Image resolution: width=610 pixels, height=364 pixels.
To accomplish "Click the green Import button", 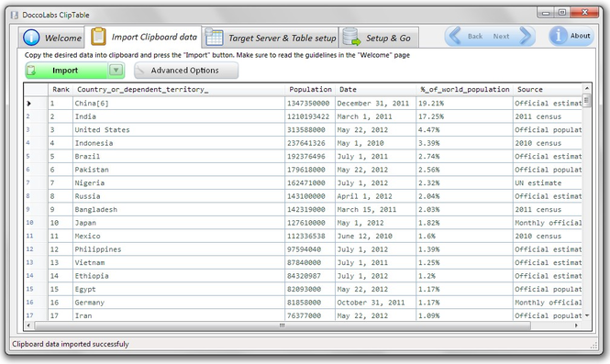I will pos(66,71).
